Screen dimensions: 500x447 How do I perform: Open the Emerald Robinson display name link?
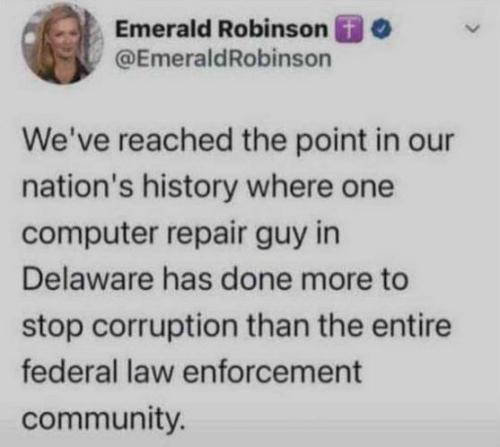tap(221, 29)
